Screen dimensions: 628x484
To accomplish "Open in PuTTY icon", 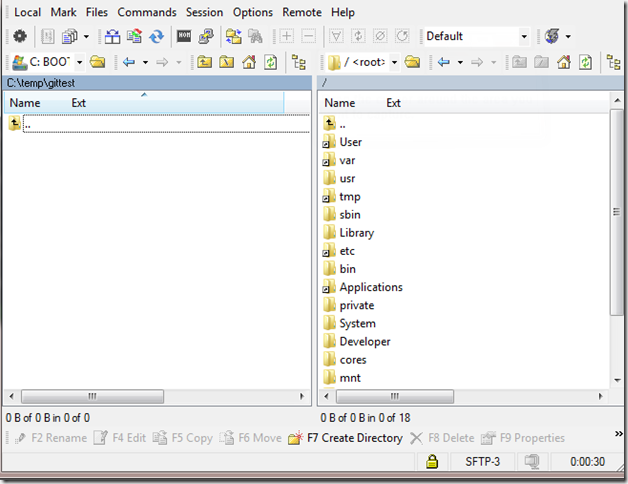I will 206,36.
